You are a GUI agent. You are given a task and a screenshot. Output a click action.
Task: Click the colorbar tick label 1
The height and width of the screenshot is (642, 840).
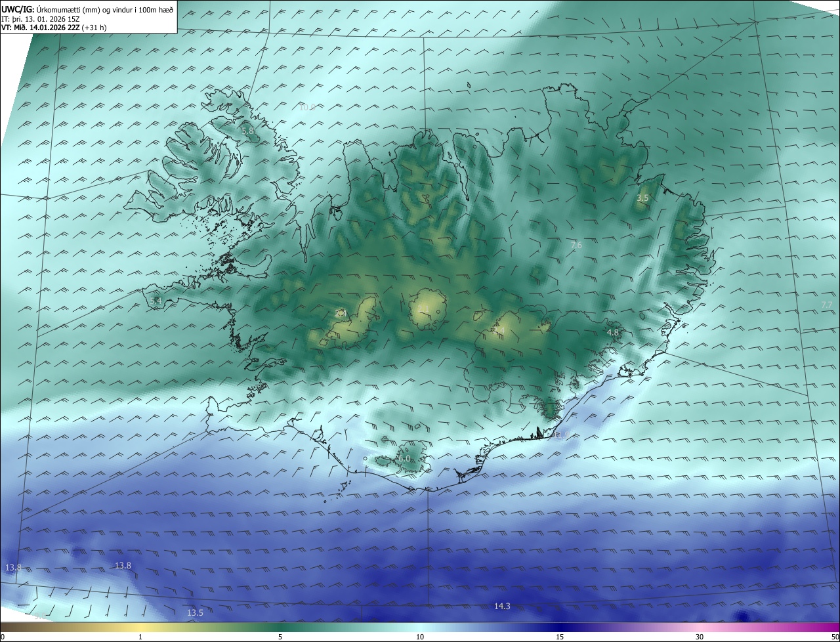[140, 637]
